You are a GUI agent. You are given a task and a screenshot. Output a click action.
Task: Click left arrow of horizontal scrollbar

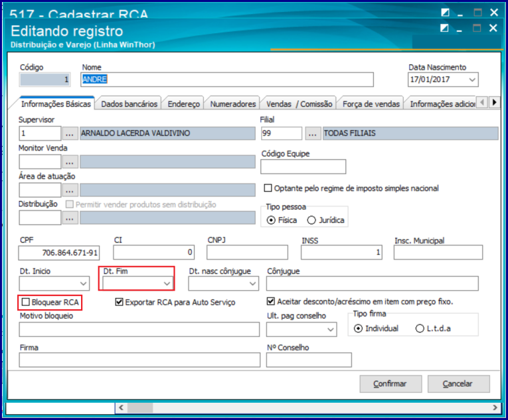(122, 407)
